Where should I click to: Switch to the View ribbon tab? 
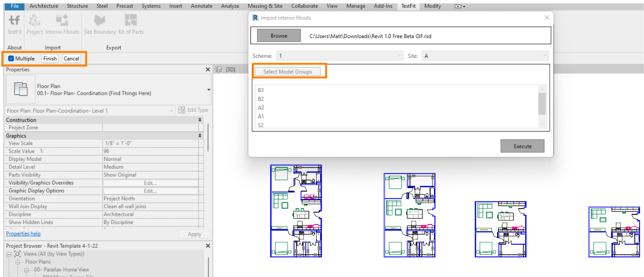tap(332, 6)
